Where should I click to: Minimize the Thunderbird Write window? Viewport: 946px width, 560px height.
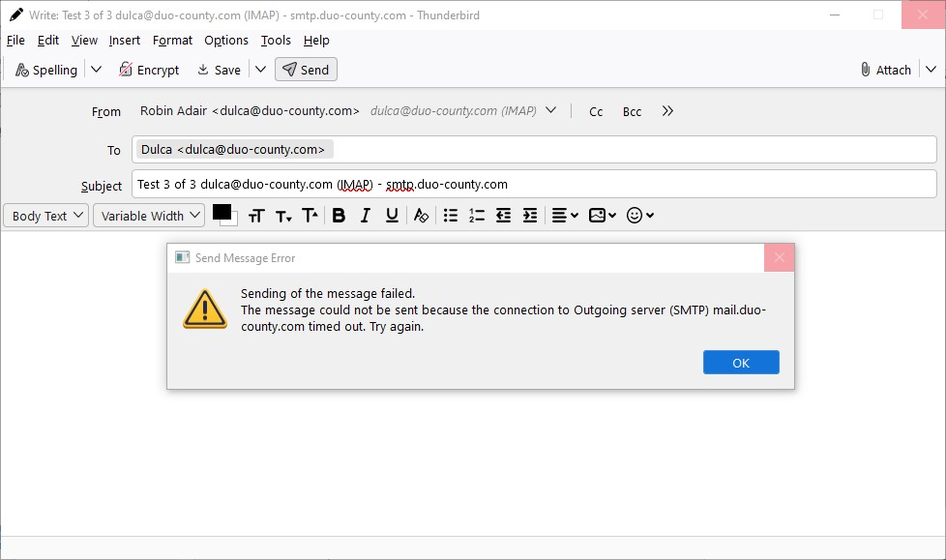[x=835, y=15]
